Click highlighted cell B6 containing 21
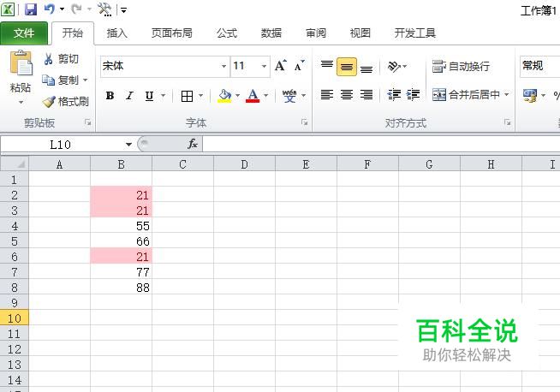560x392 pixels. (121, 256)
